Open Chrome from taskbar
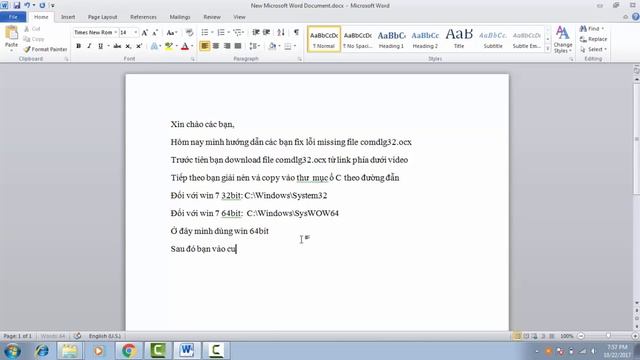 129,351
